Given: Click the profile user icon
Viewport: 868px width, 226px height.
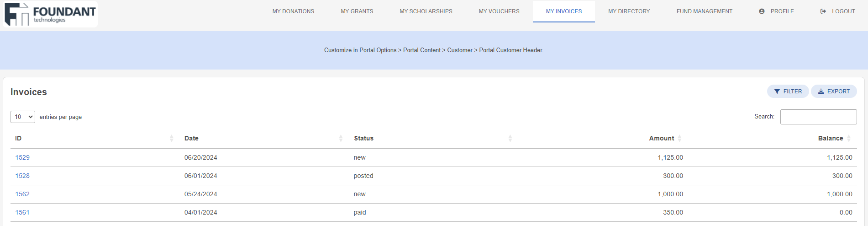Looking at the screenshot, I should [762, 11].
